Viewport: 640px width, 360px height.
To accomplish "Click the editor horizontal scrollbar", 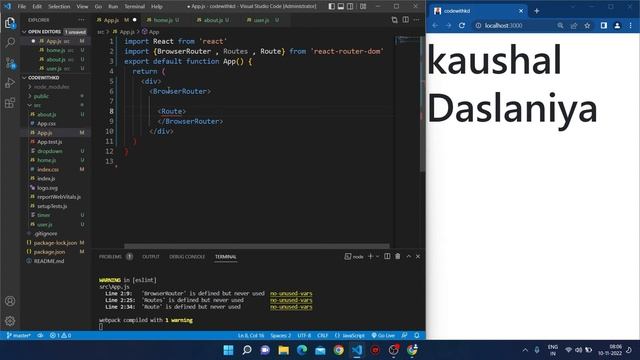I will (257, 246).
